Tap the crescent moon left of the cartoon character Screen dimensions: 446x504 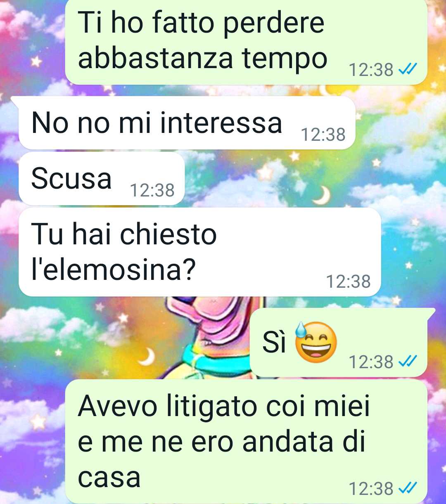tap(146, 357)
